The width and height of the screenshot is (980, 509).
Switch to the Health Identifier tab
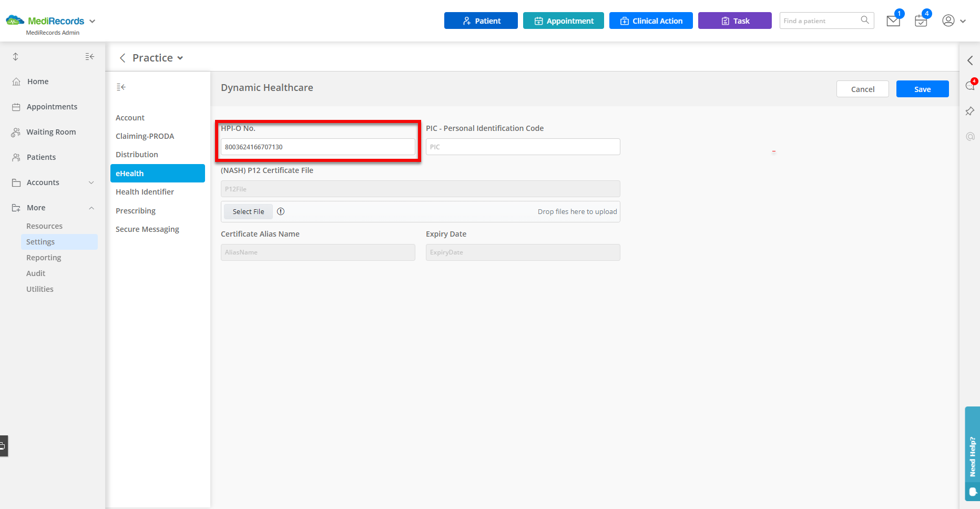(x=145, y=192)
